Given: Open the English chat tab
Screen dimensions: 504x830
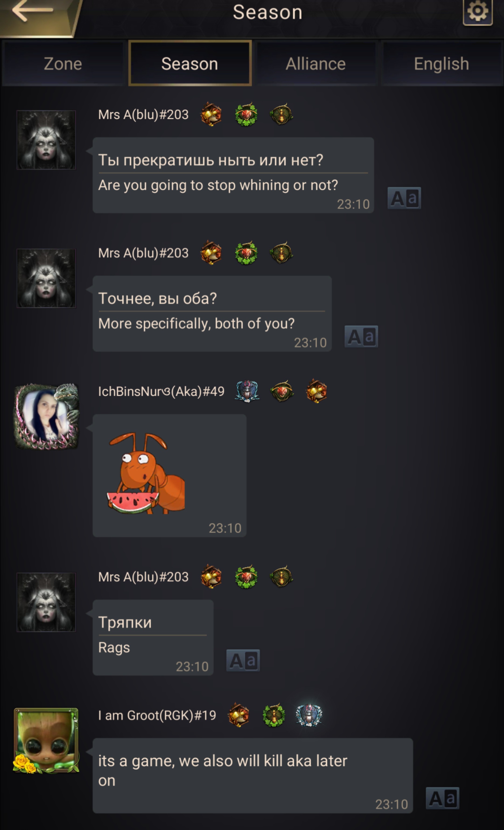Looking at the screenshot, I should pos(441,64).
